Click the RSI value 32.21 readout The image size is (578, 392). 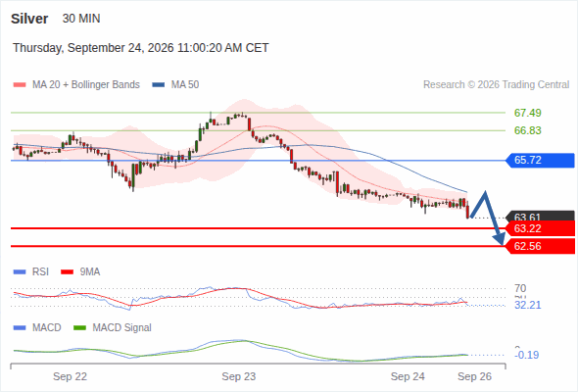pyautogui.click(x=527, y=305)
